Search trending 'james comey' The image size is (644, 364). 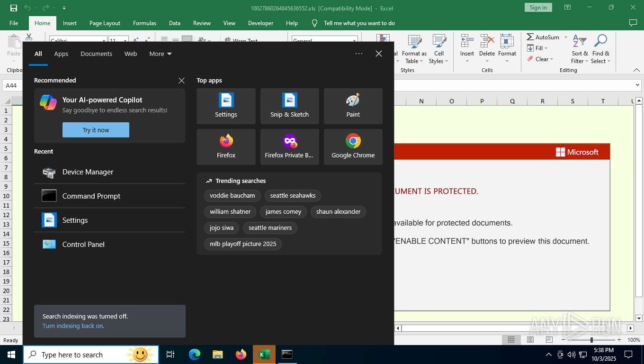click(x=283, y=212)
